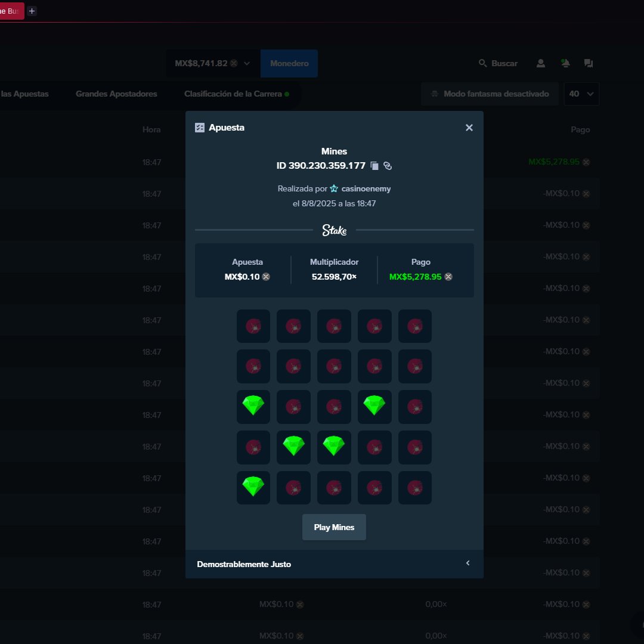Image resolution: width=644 pixels, height=644 pixels.
Task: Open the user account icon
Action: pos(540,63)
